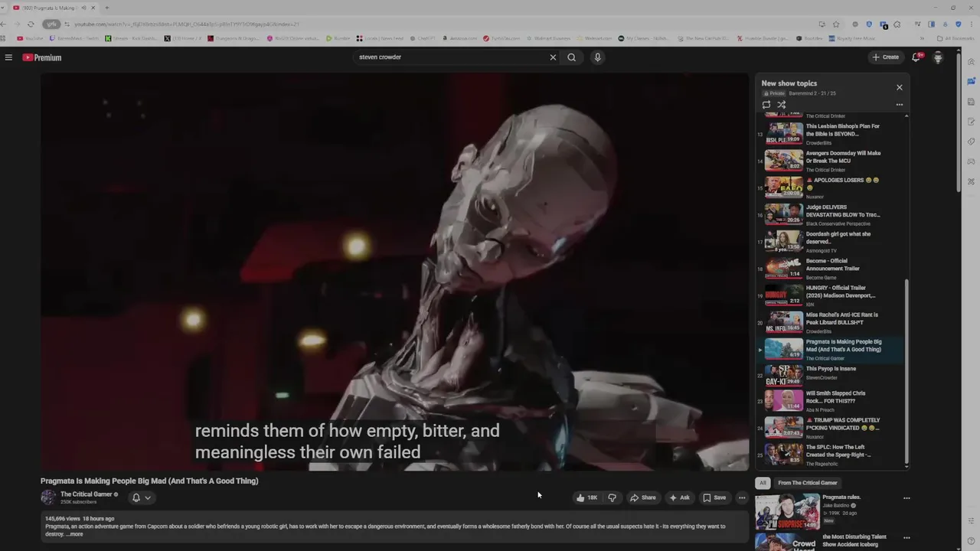Bookmark this page with star icon
The width and height of the screenshot is (980, 551).
(836, 24)
